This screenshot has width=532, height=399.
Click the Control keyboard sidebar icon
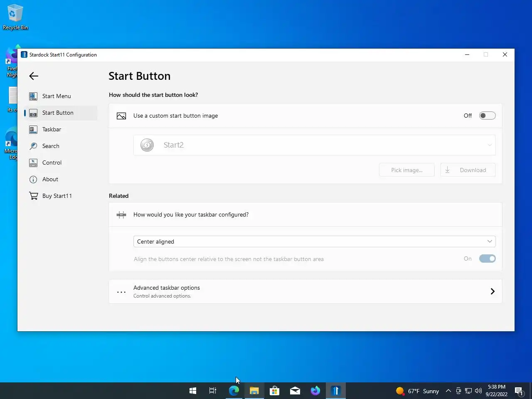coord(33,163)
